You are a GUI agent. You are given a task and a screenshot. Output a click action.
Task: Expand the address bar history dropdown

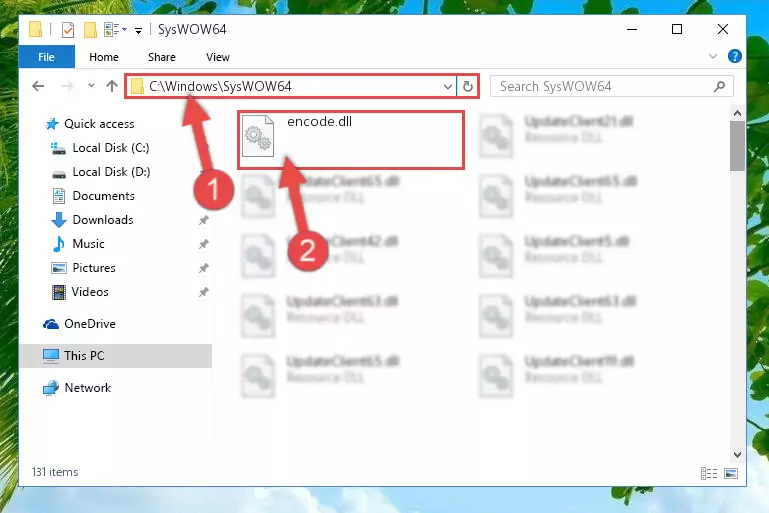tap(448, 87)
